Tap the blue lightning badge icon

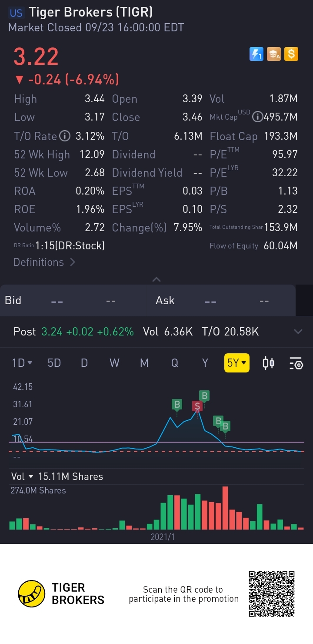(256, 54)
